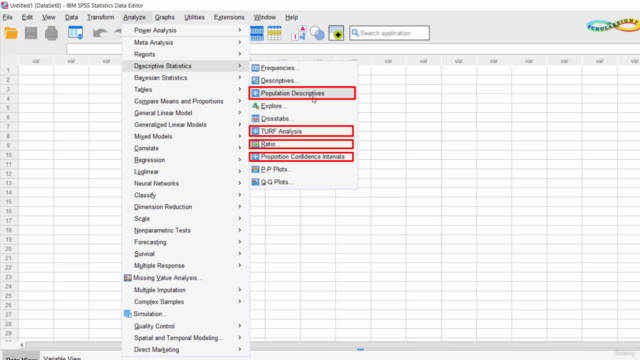Expand the Power Analysis submenu
The image size is (640, 360).
(x=186, y=30)
